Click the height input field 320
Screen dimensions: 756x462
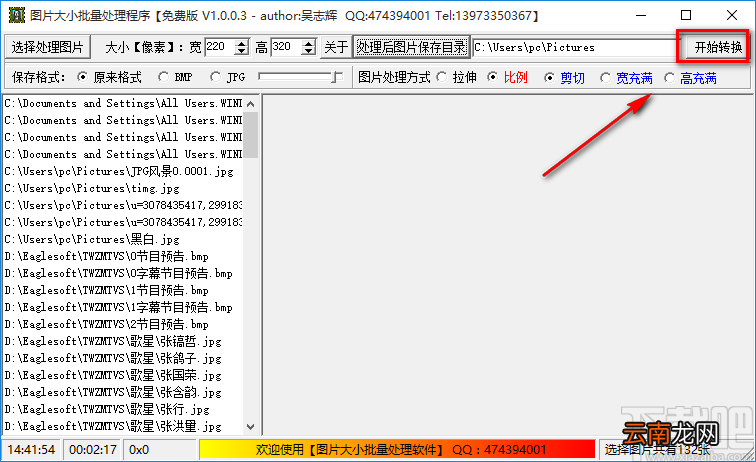click(286, 47)
